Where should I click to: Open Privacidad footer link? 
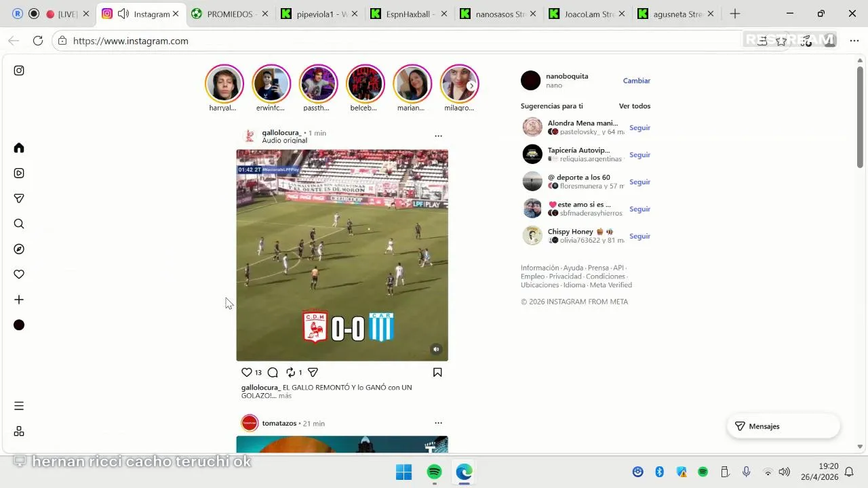click(566, 277)
